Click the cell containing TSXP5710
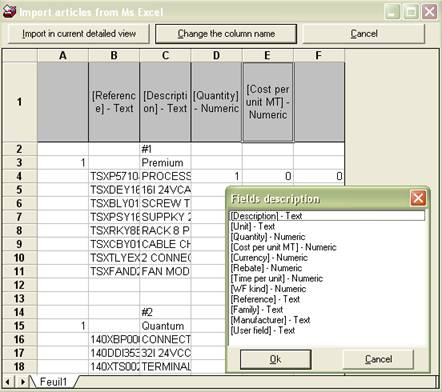This screenshot has height=392, width=442. tap(114, 176)
